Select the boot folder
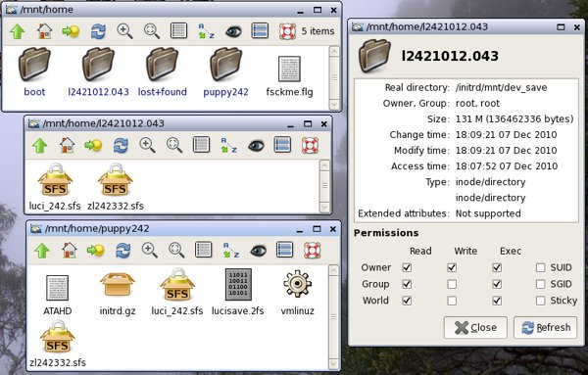Screen dimensions: 588x375 34,71
